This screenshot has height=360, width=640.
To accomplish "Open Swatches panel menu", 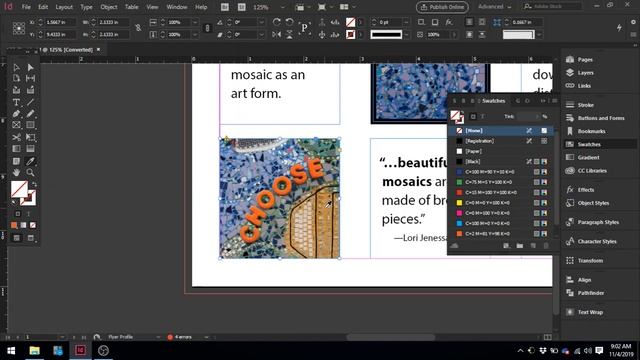I will [554, 101].
